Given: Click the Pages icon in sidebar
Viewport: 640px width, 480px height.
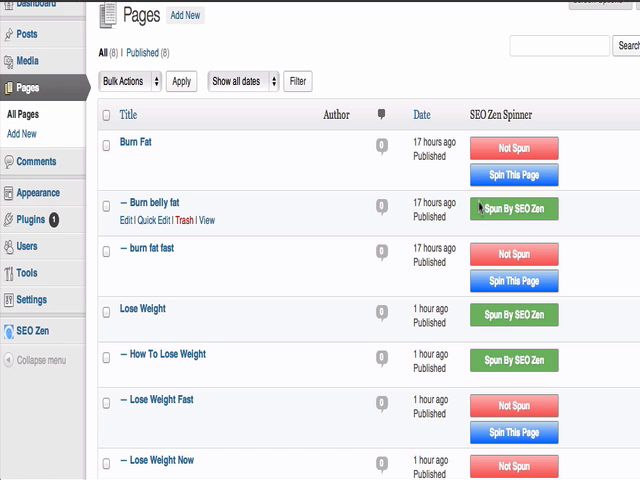Looking at the screenshot, I should [x=9, y=88].
